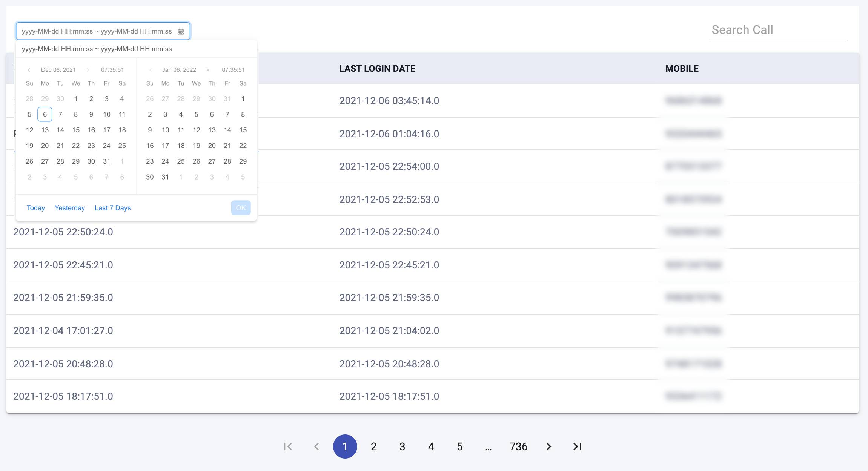Select December 6 in left calendar
The image size is (868, 471).
pos(45,114)
